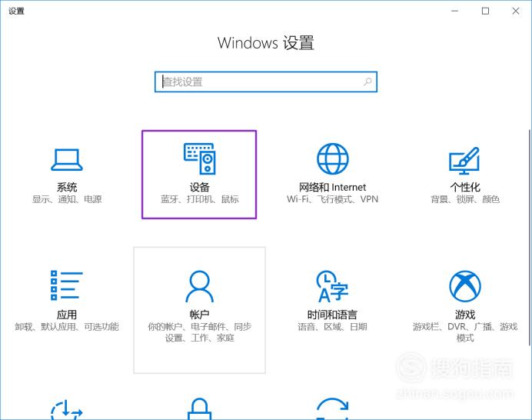Open the 应用 list icon
Screen dimensions: 532x420
(x=66, y=285)
